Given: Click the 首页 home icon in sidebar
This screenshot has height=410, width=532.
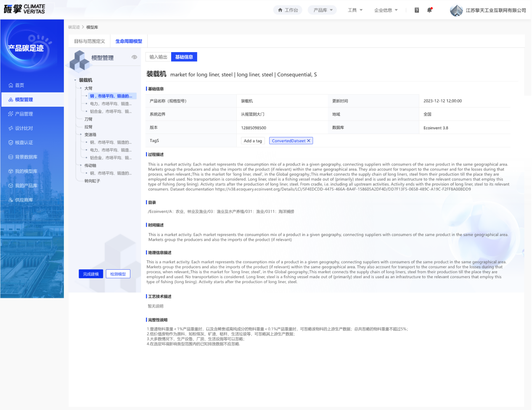Looking at the screenshot, I should (11, 85).
